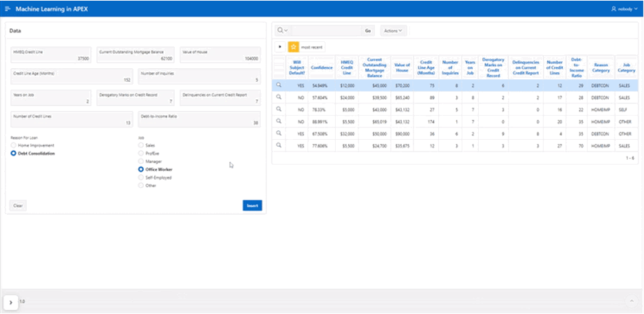Click the HMEQ Credit Line input field

point(52,56)
